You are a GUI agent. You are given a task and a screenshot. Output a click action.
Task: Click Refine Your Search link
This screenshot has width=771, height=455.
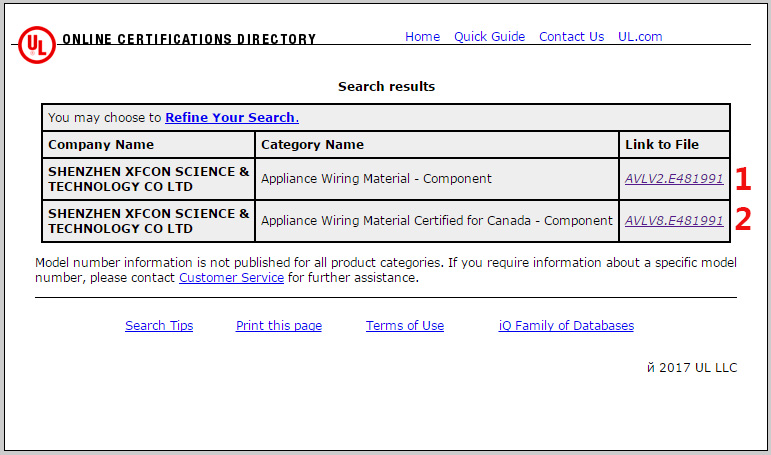point(232,118)
